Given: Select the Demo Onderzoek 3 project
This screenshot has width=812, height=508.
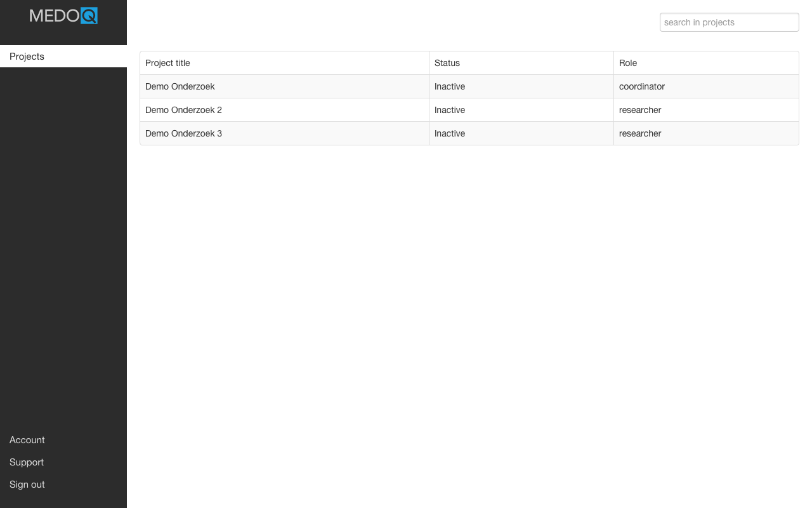Looking at the screenshot, I should pyautogui.click(x=184, y=133).
